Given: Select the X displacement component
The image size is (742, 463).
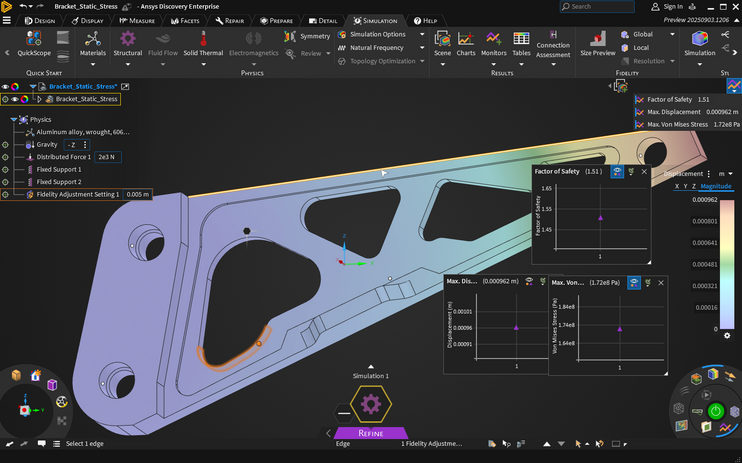Looking at the screenshot, I should [x=677, y=186].
